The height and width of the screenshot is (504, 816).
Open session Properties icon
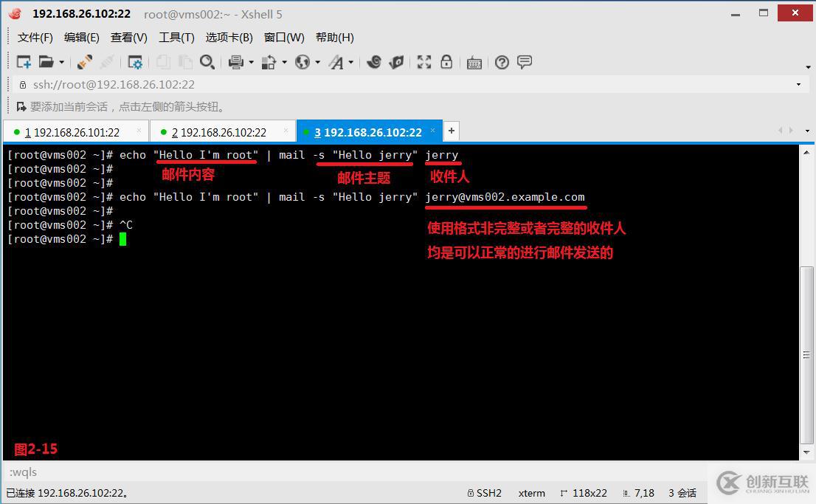coord(135,63)
